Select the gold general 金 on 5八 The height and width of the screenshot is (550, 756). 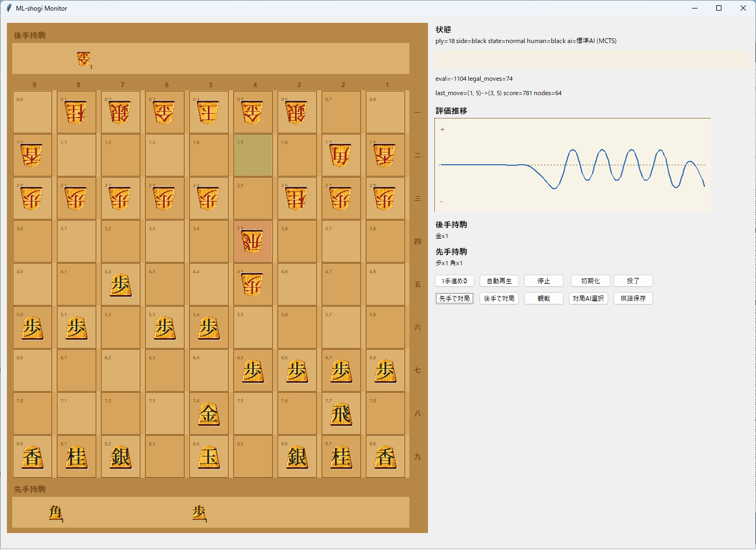pos(209,413)
